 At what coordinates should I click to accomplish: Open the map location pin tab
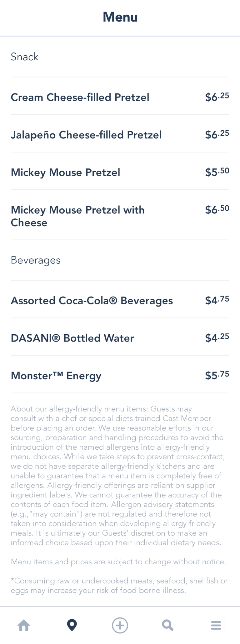(x=72, y=625)
